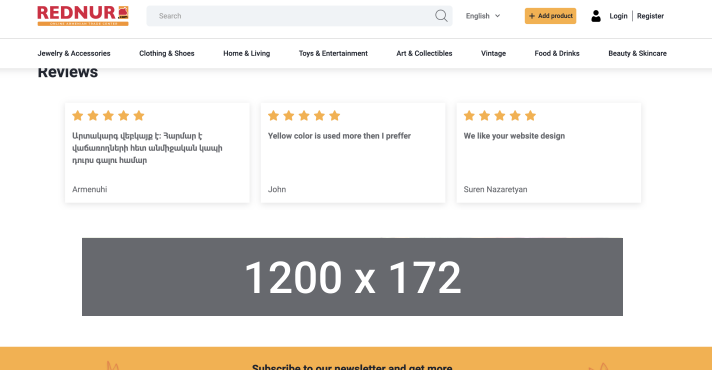Open the Register link
This screenshot has height=370, width=712.
coord(650,16)
